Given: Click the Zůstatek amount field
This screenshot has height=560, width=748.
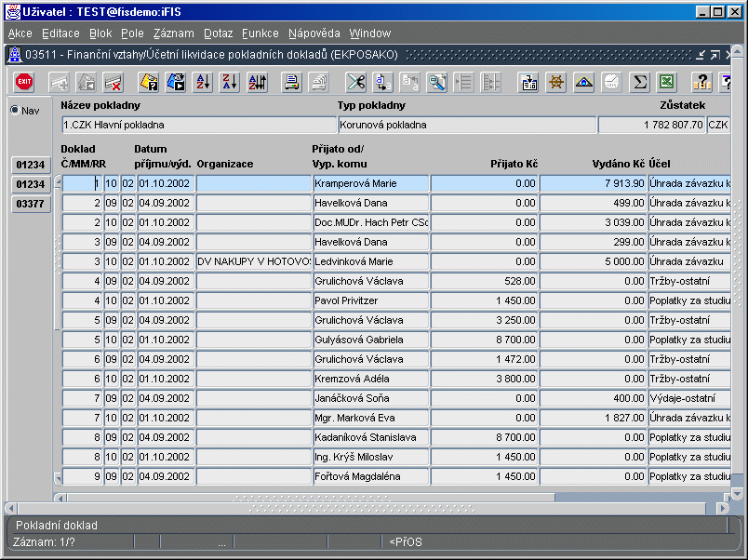Looking at the screenshot, I should tap(650, 125).
